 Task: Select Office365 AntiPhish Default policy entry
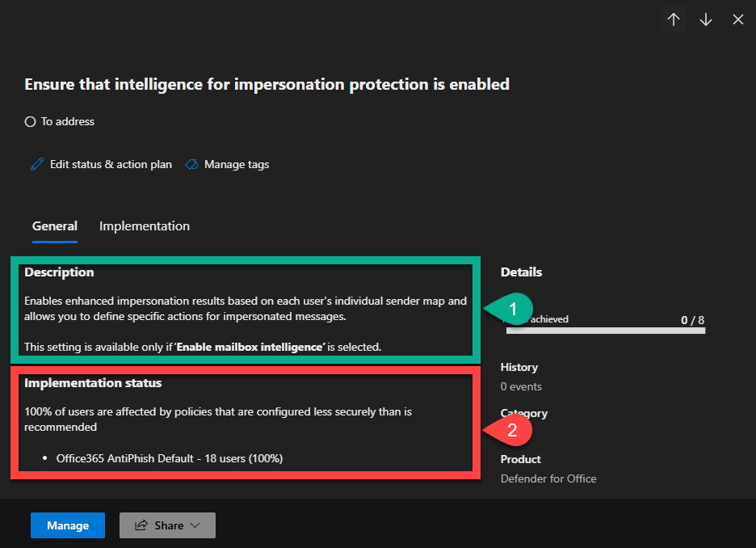169,458
